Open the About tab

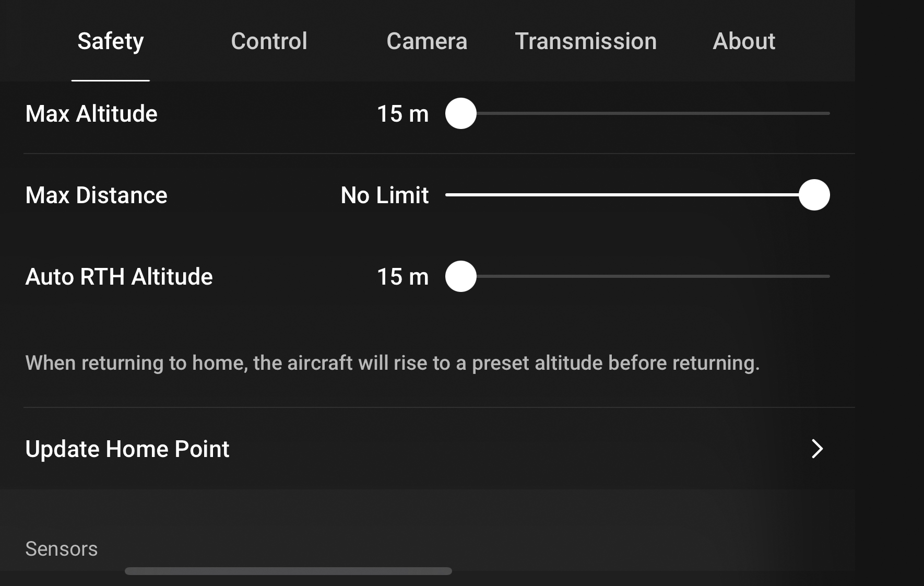point(744,41)
